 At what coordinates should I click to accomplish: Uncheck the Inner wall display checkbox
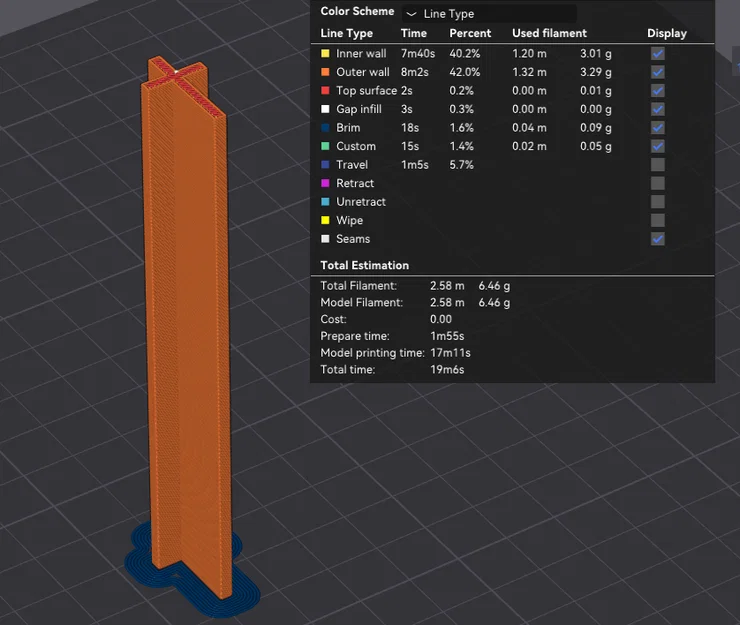click(657, 53)
